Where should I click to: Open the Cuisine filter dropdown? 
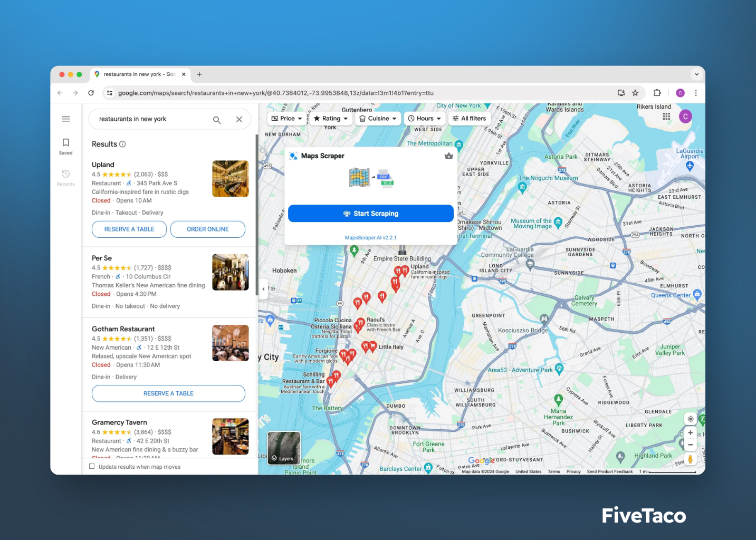pyautogui.click(x=378, y=119)
